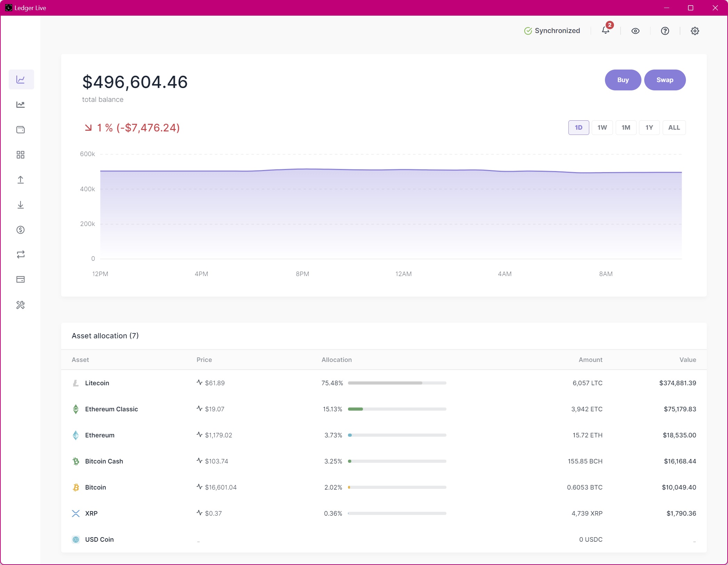Click the Ethereum Classic 15.13% allocation bar
Viewport: 728px width, 565px height.
[397, 409]
